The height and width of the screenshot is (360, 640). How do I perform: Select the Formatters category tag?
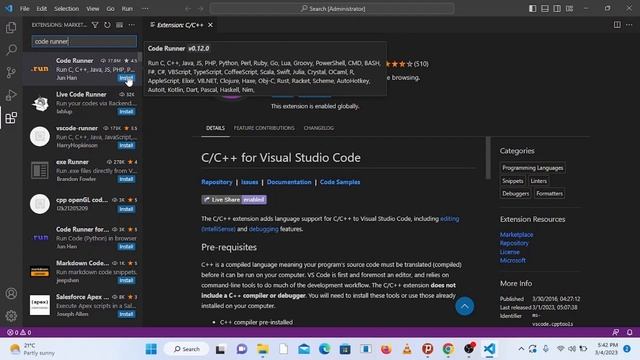(x=549, y=193)
